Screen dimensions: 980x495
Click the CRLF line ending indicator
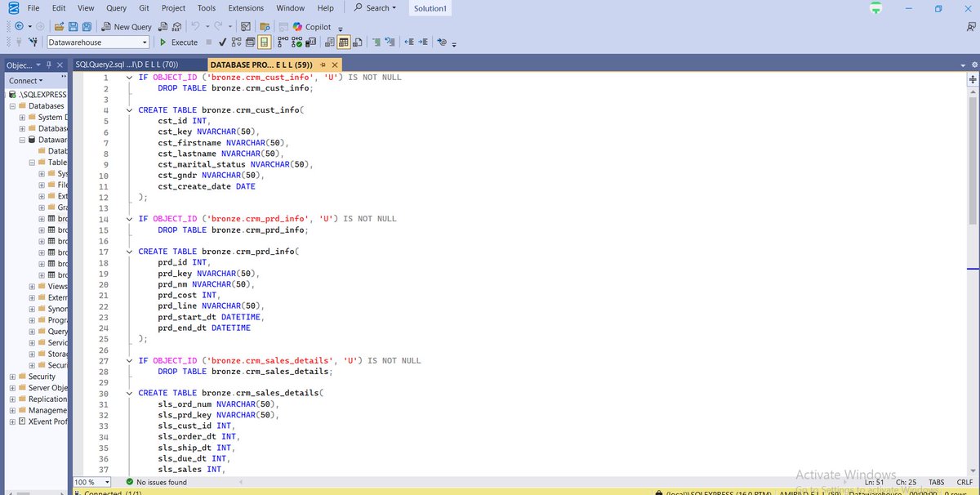[964, 482]
